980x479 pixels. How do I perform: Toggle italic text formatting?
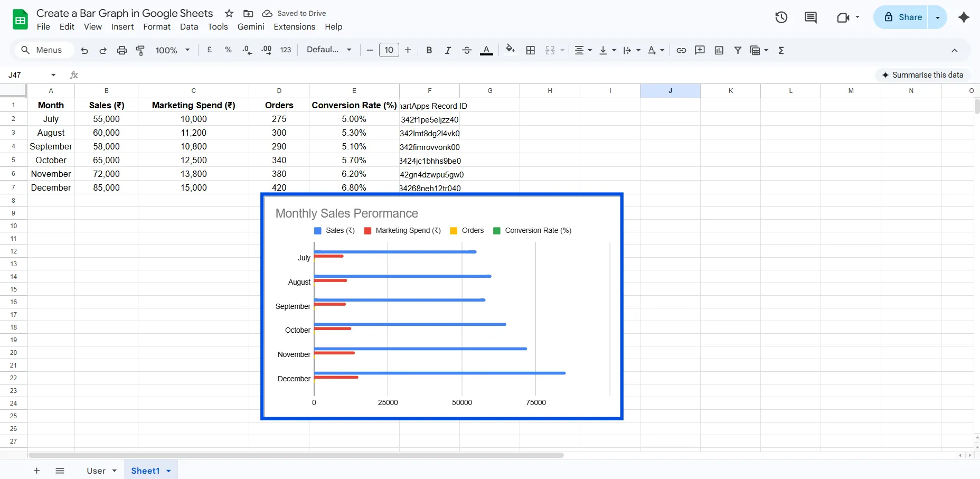tap(448, 50)
